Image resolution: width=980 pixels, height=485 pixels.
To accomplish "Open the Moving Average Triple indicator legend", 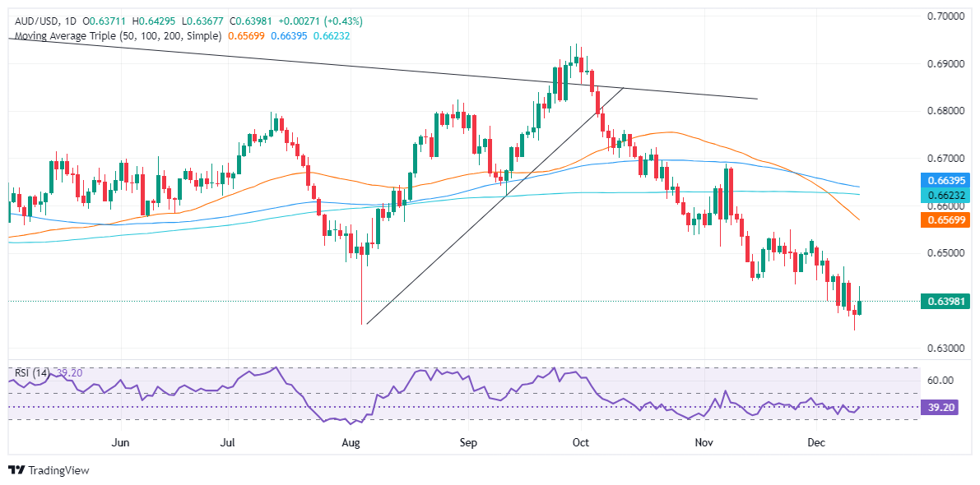I will coord(115,36).
